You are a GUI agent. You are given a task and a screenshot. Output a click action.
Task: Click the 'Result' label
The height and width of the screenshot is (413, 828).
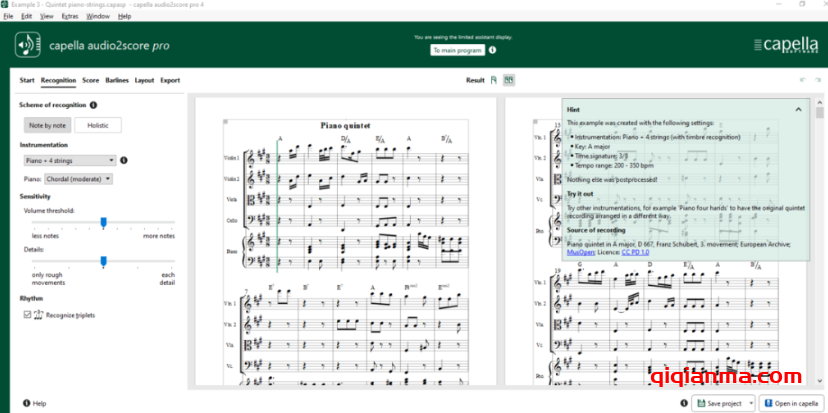pyautogui.click(x=475, y=80)
